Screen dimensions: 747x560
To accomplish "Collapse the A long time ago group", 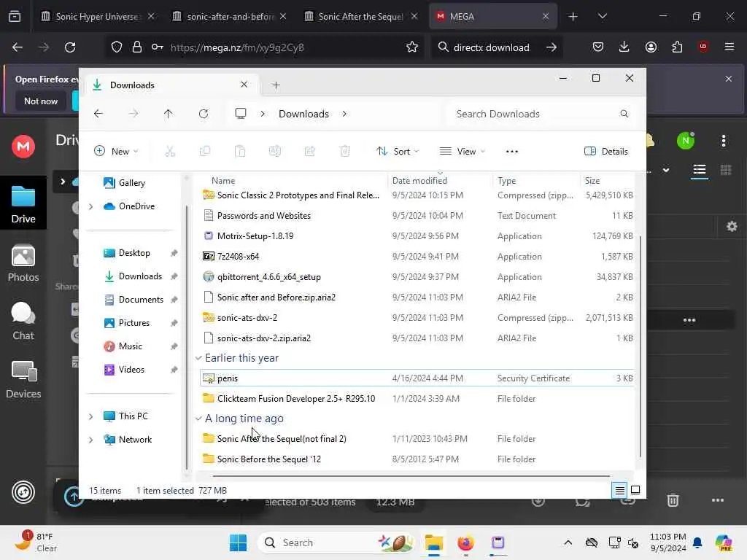I will tap(198, 419).
